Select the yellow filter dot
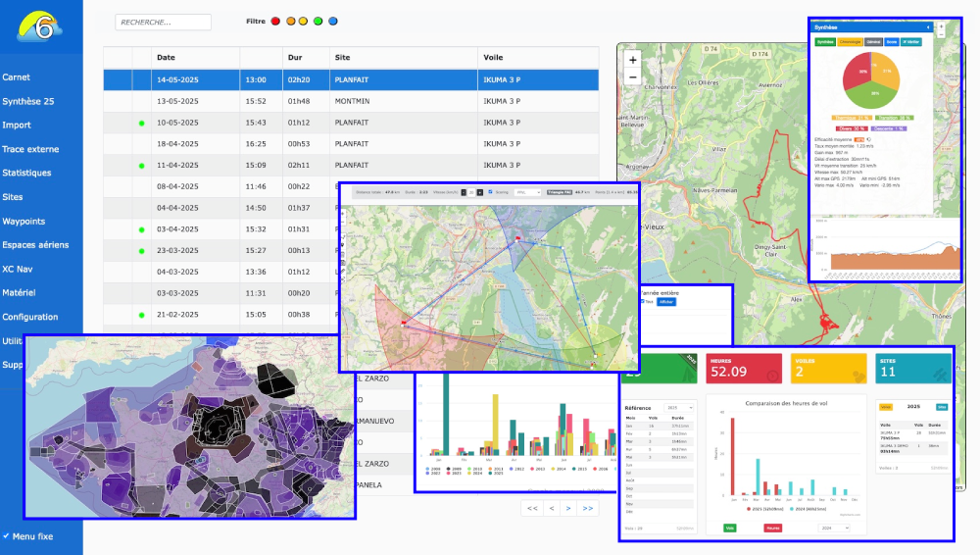Image resolution: width=980 pixels, height=555 pixels. pos(303,22)
